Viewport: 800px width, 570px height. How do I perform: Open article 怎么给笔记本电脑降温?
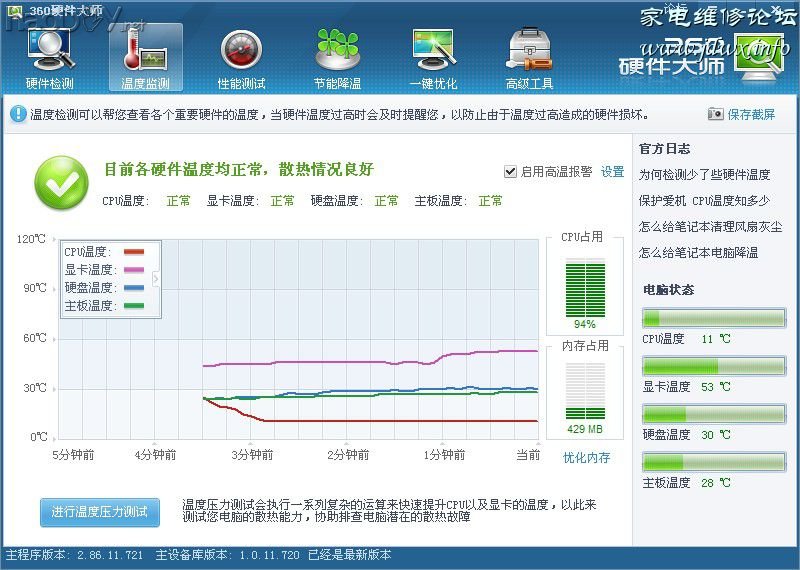pyautogui.click(x=698, y=253)
